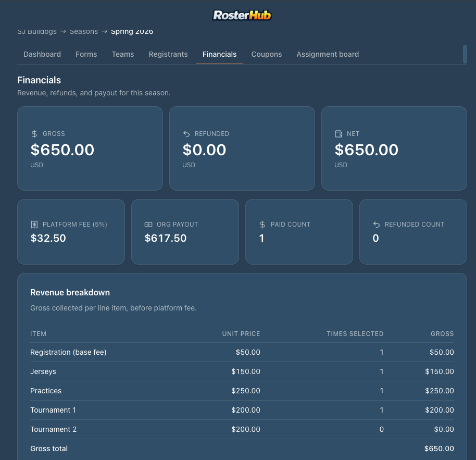Click the undo icon beside Refunded Count
Screen dimensions: 476x460
tap(377, 225)
